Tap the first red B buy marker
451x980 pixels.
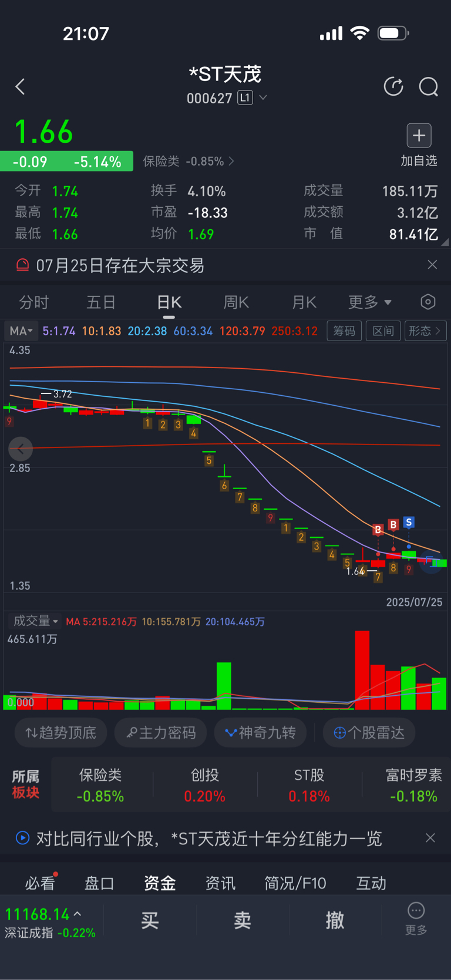[378, 530]
